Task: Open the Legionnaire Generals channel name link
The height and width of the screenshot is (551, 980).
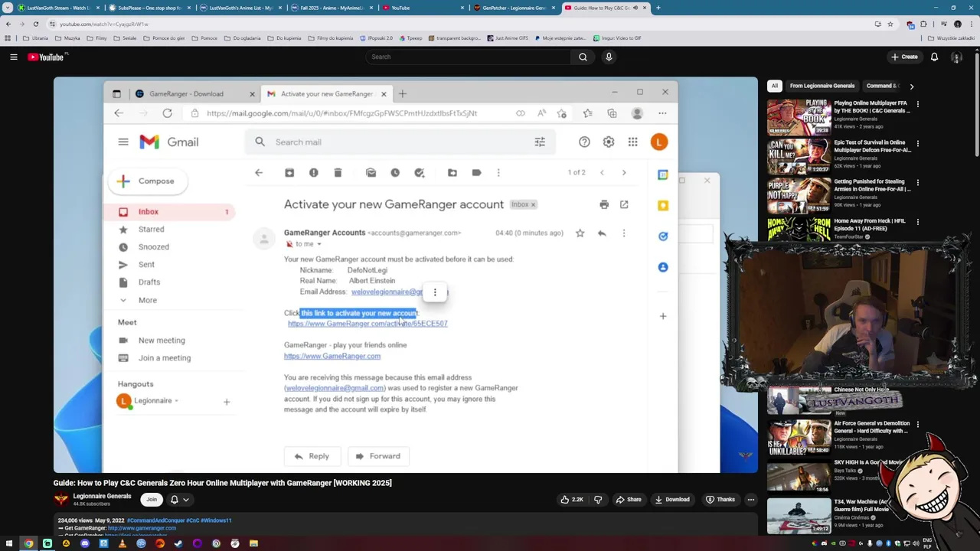Action: [102, 496]
